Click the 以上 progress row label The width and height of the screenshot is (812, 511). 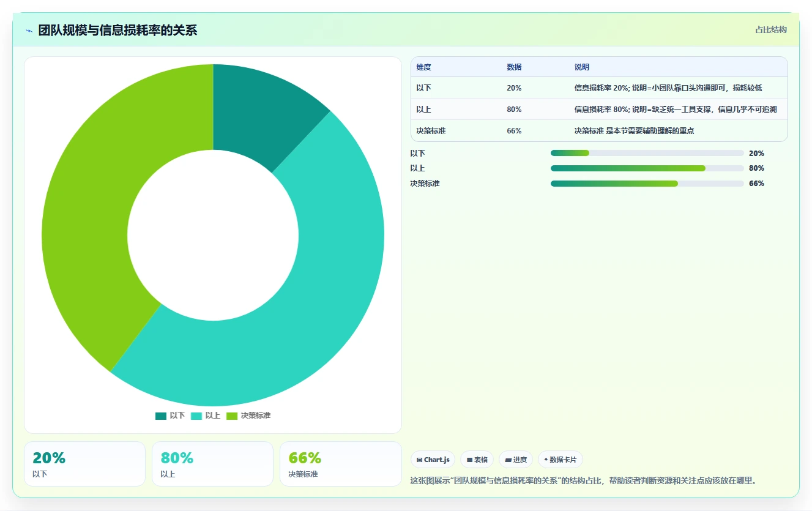pos(417,168)
